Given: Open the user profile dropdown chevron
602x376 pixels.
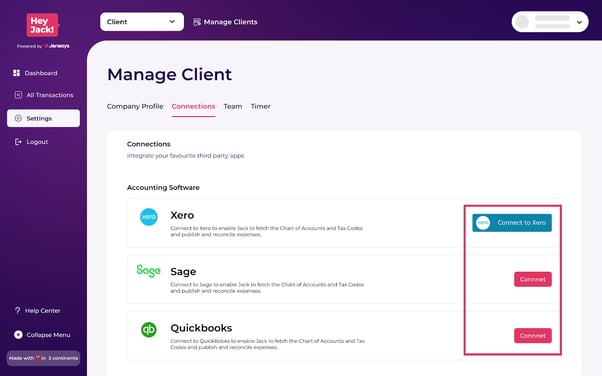Looking at the screenshot, I should pyautogui.click(x=579, y=22).
